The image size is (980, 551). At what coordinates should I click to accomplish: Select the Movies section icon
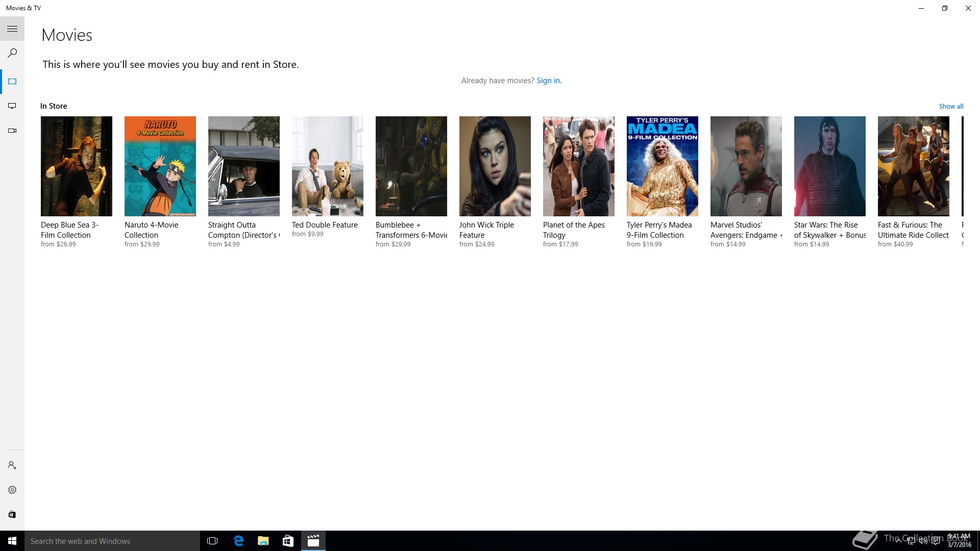click(x=12, y=82)
